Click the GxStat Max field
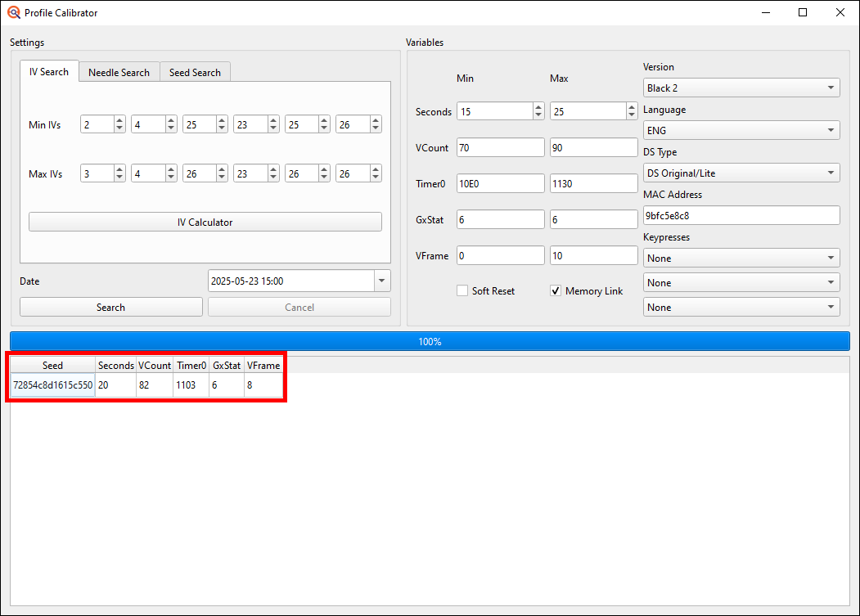 tap(593, 219)
